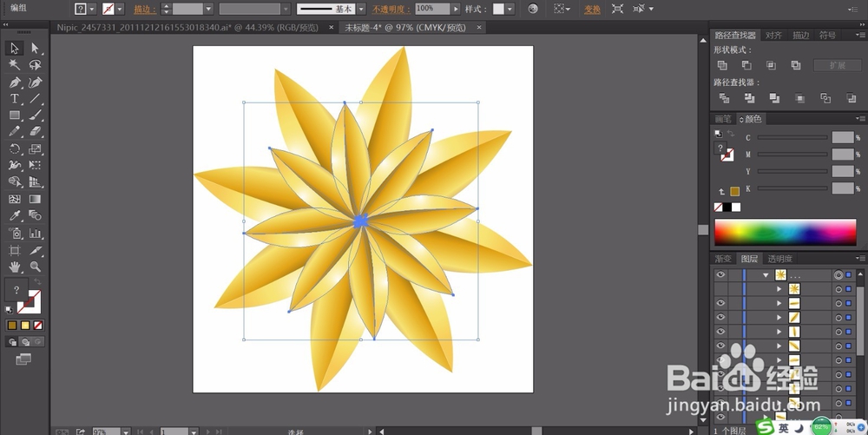Select the Selection (black arrow) tool
868x435 pixels.
[x=15, y=48]
